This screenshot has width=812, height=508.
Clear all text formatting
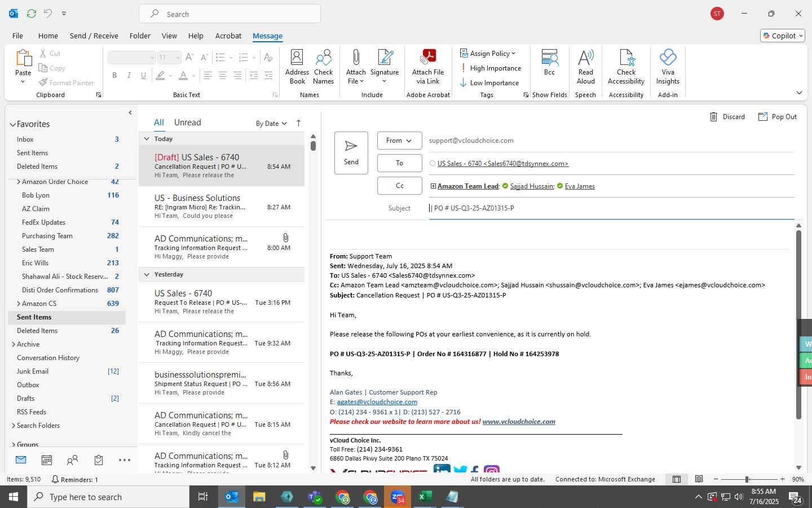tap(268, 57)
